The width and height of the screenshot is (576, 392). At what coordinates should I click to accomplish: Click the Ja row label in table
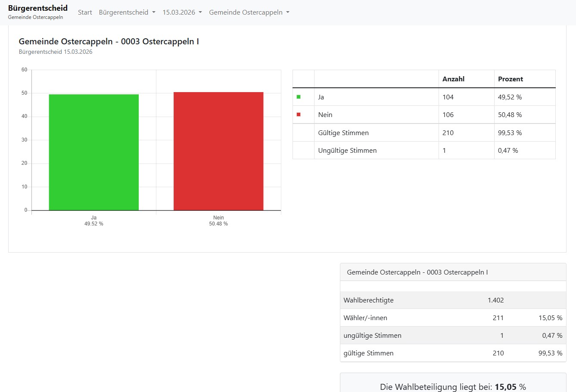point(321,97)
